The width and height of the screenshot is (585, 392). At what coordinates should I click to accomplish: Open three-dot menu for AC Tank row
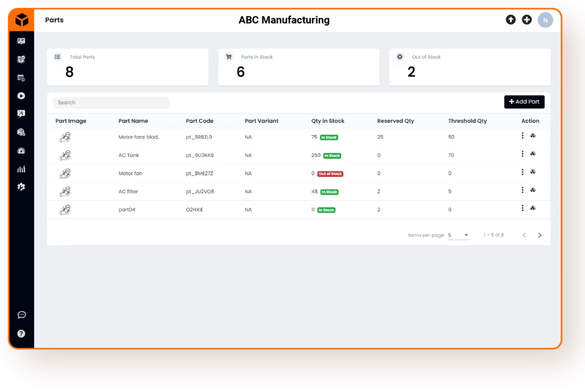522,154
